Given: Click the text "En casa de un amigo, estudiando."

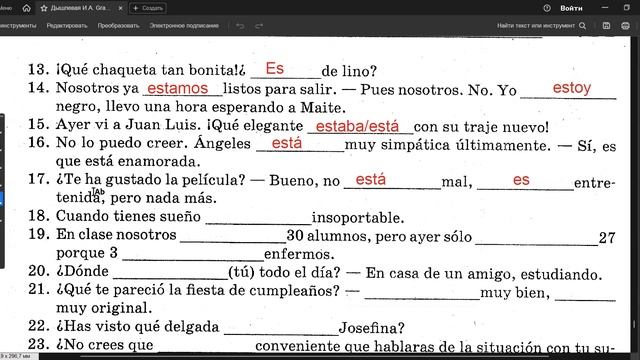Looking at the screenshot, I should click(484, 274).
